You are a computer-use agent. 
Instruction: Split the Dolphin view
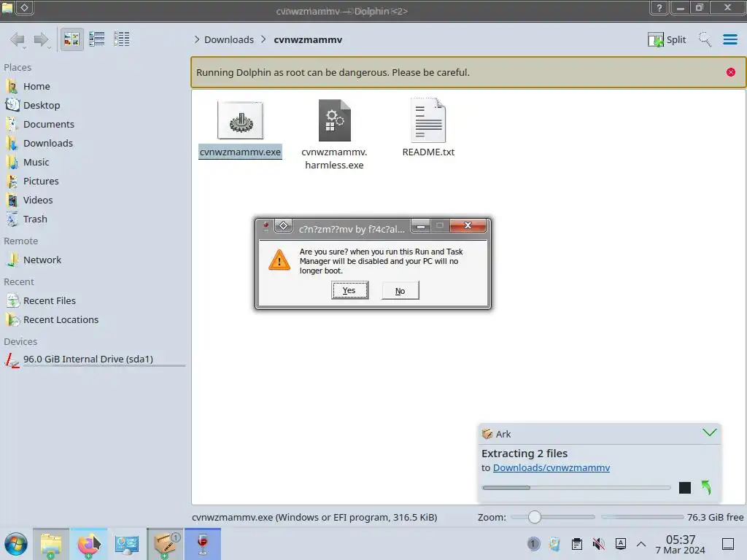tap(667, 39)
